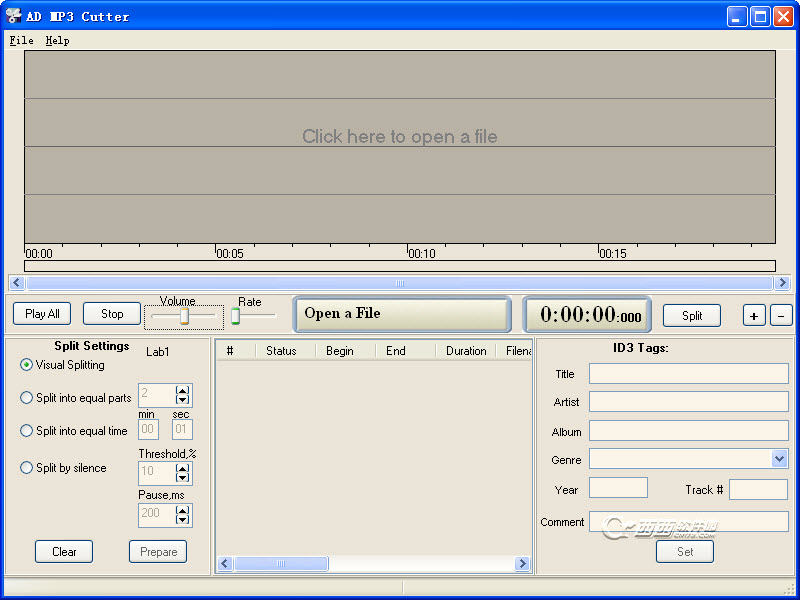Viewport: 800px width, 600px height.
Task: Open the File menu
Action: [21, 41]
